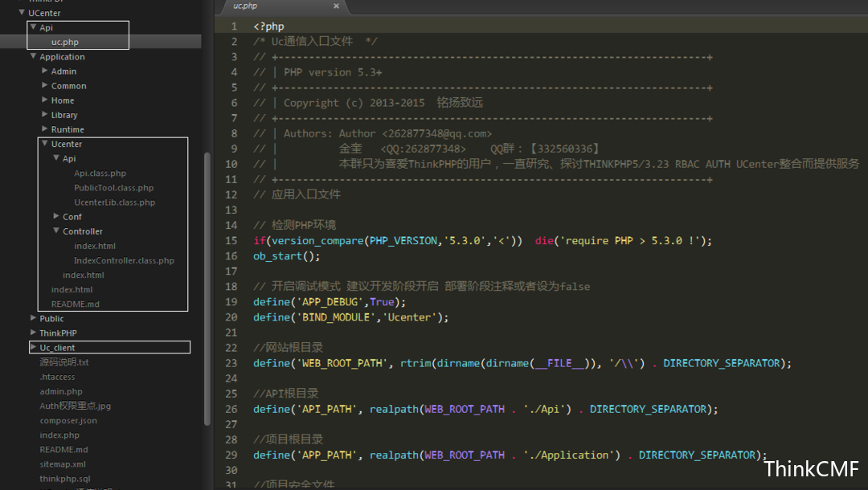Expand the Public folder arrow
The height and width of the screenshot is (490, 868).
tap(33, 318)
